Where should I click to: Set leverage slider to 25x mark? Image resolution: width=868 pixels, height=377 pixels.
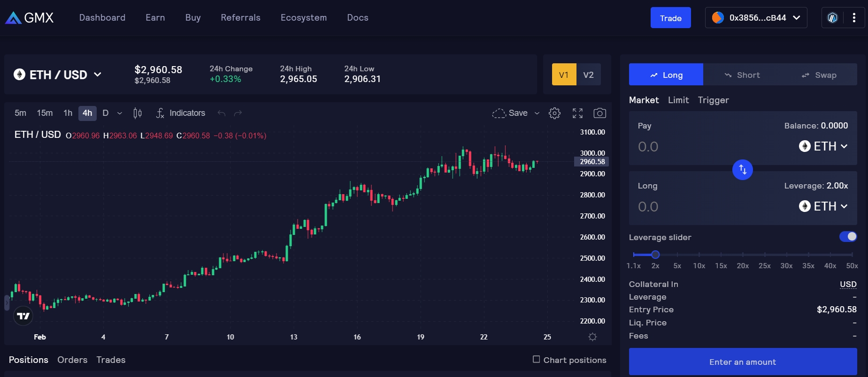coord(765,255)
